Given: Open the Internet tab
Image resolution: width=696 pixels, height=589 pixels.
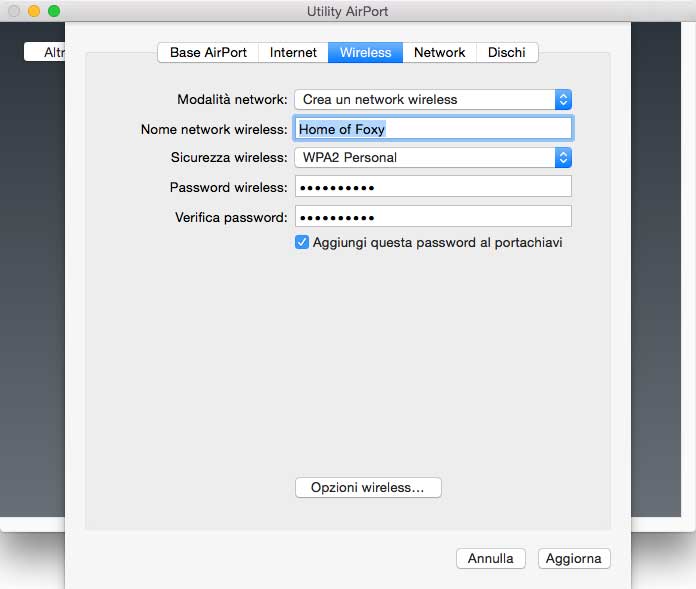Looking at the screenshot, I should (x=293, y=52).
